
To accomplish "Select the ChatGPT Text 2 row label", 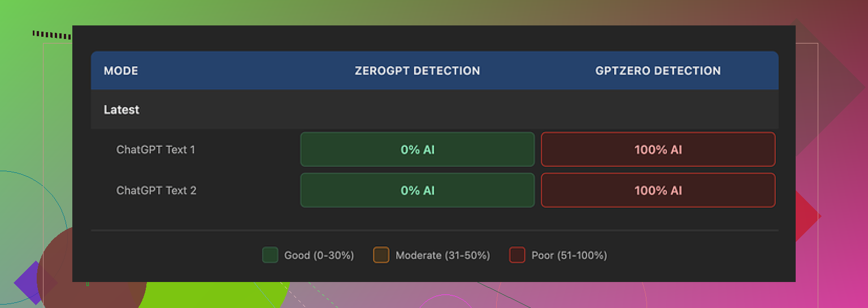I will (x=156, y=190).
